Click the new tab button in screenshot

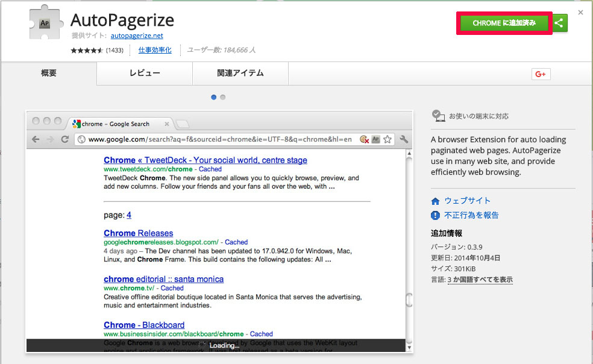click(x=183, y=124)
